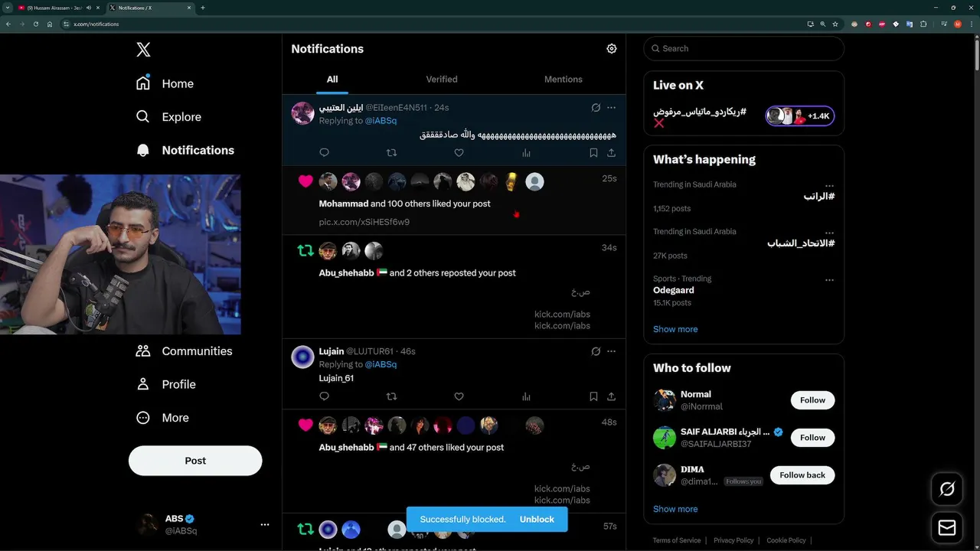This screenshot has height=551, width=980.
Task: Repost ايلين العتيبي's reply
Action: tap(391, 153)
